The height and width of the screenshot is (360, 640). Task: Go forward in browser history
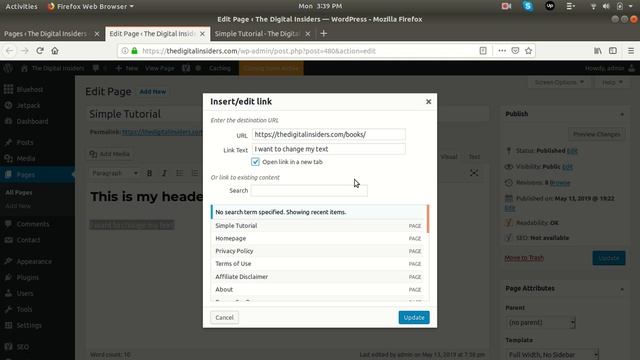pyautogui.click(x=24, y=51)
